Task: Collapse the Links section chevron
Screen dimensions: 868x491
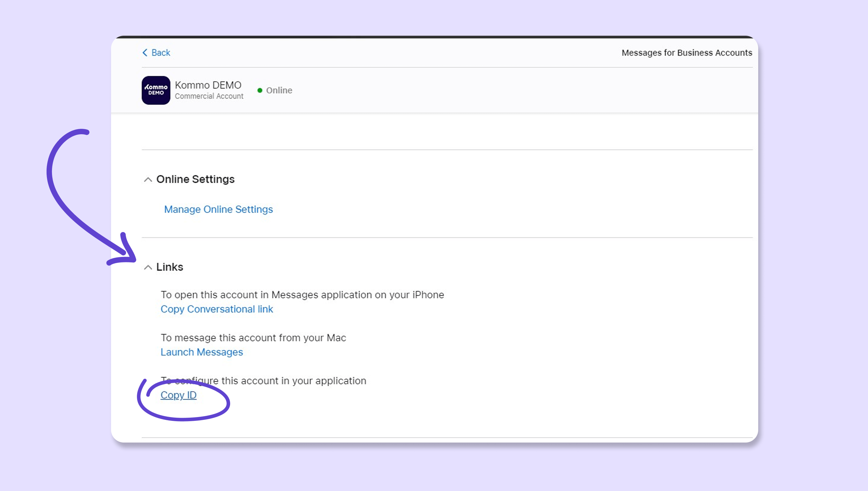Action: click(x=148, y=267)
